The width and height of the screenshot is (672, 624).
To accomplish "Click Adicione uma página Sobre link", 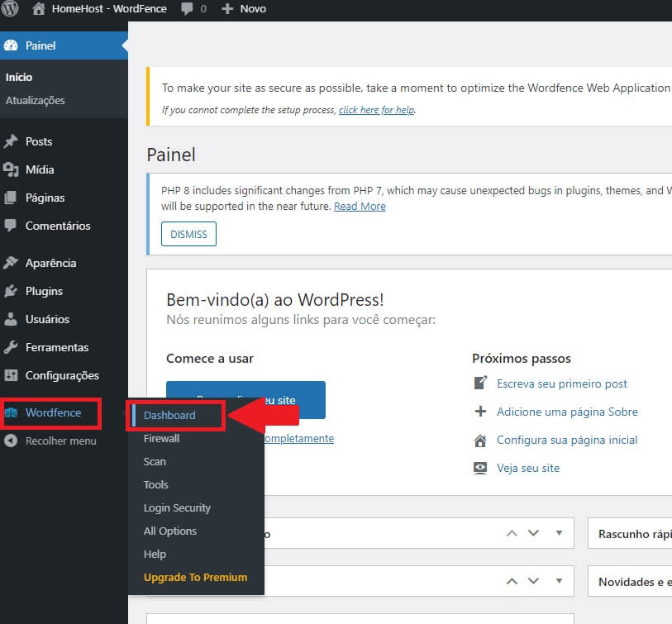I will [567, 412].
